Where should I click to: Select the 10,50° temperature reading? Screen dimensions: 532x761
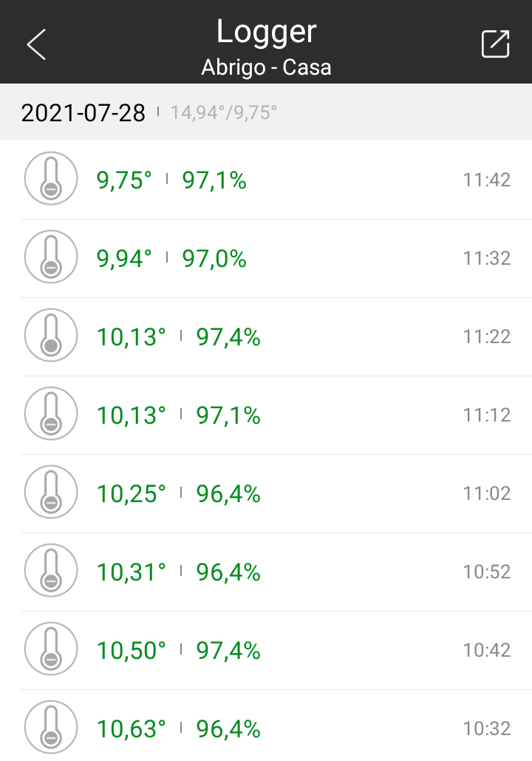(x=131, y=651)
